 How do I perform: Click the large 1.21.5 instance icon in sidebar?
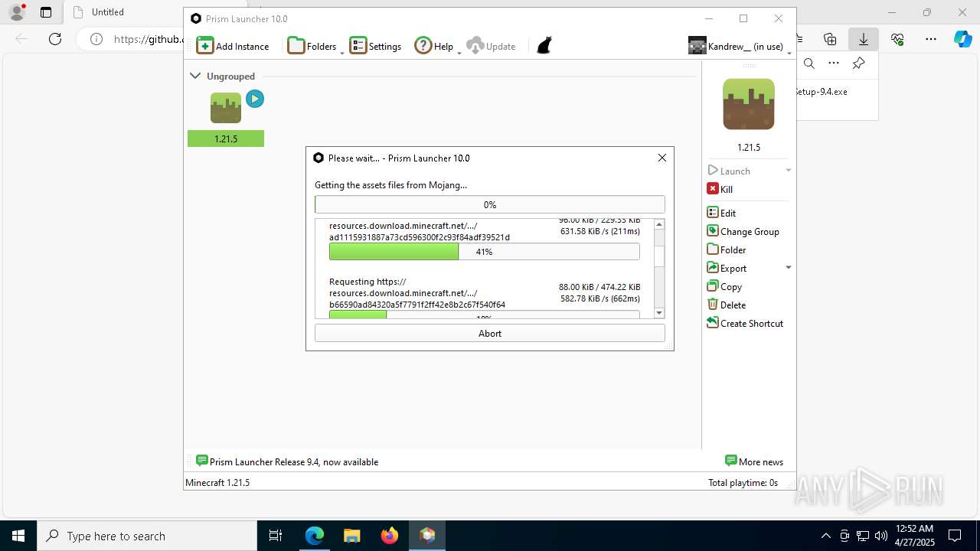coord(749,104)
